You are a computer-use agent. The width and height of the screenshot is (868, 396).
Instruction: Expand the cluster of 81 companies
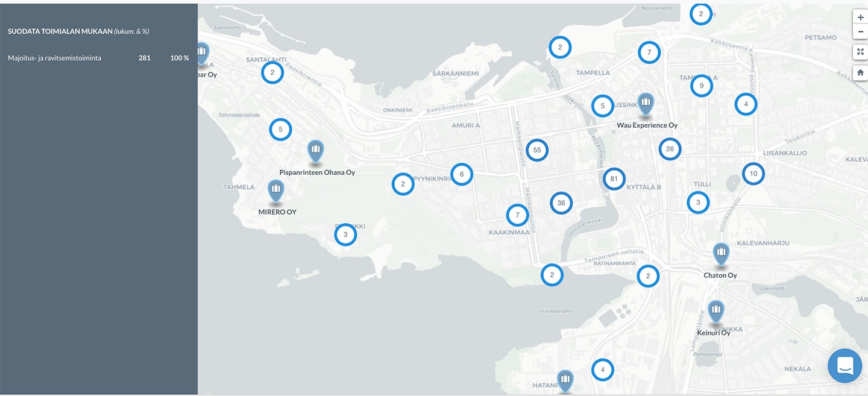(x=614, y=179)
